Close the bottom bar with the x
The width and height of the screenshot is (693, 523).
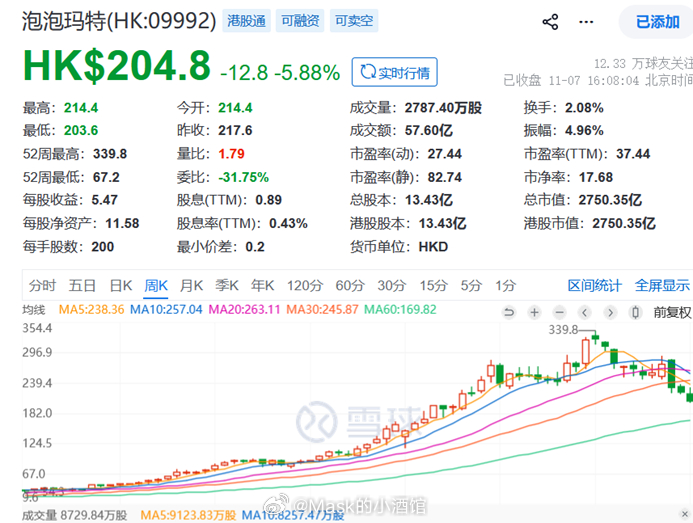[x=685, y=514]
